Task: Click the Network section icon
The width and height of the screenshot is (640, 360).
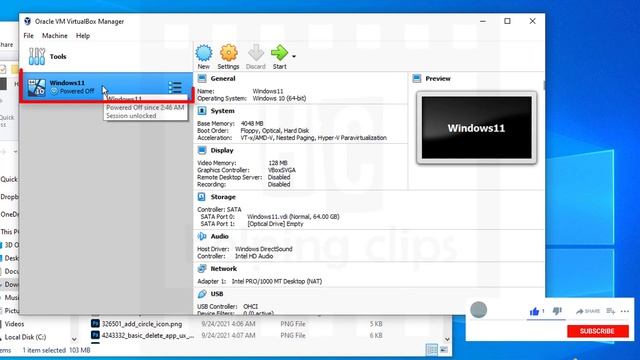Action: [202, 269]
